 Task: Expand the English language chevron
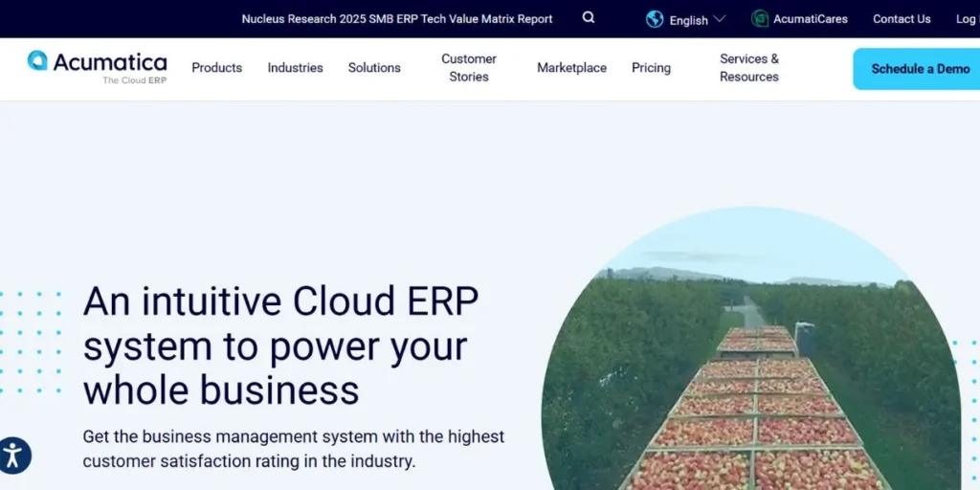[x=720, y=19]
